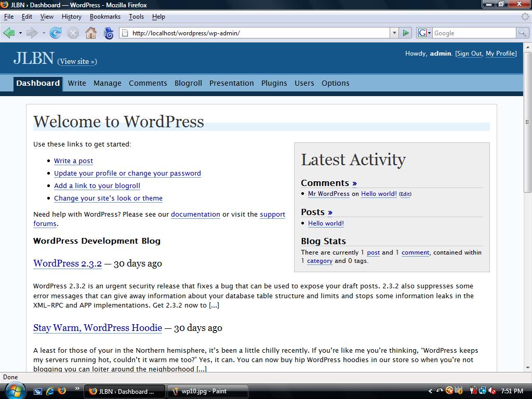Switch to the Plugins admin tab
This screenshot has height=399, width=532.
pos(274,83)
